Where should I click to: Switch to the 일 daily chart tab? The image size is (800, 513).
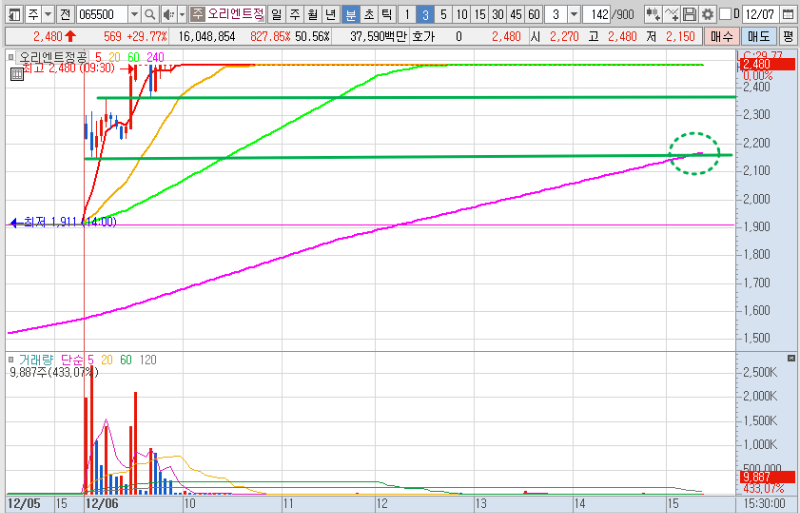[276, 14]
